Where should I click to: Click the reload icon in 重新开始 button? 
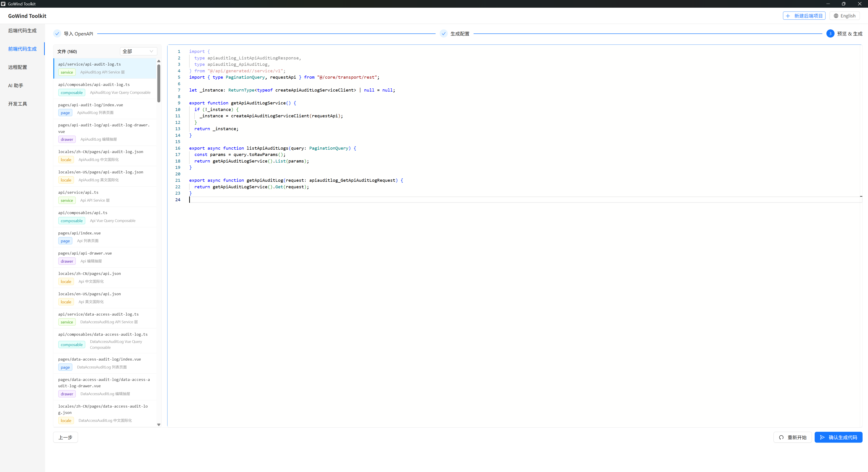click(781, 437)
